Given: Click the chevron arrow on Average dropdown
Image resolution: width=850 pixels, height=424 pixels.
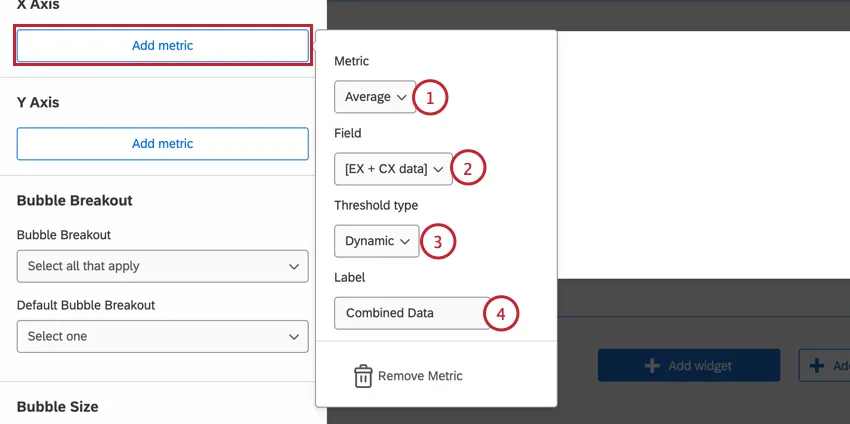Looking at the screenshot, I should click(402, 97).
